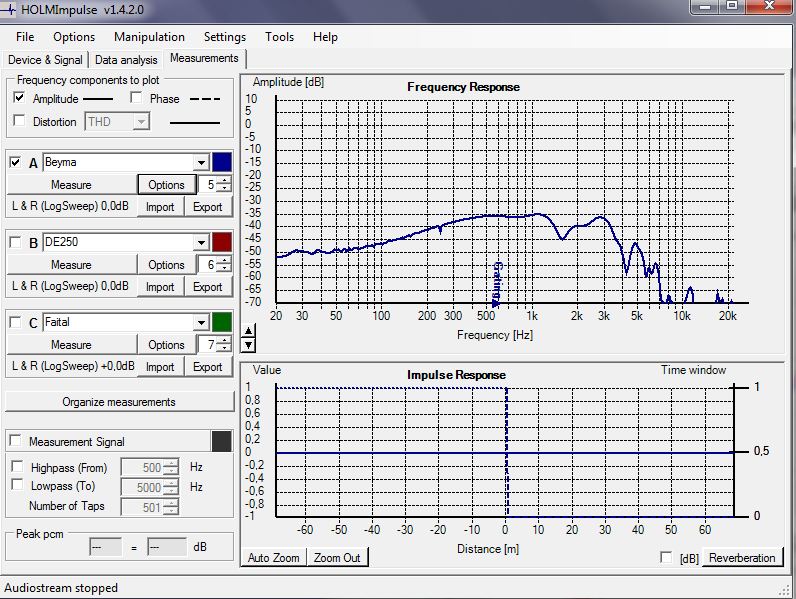Screen dimensions: 796x599
Task: Click the slot number stepper for measurement A
Action: (x=224, y=184)
